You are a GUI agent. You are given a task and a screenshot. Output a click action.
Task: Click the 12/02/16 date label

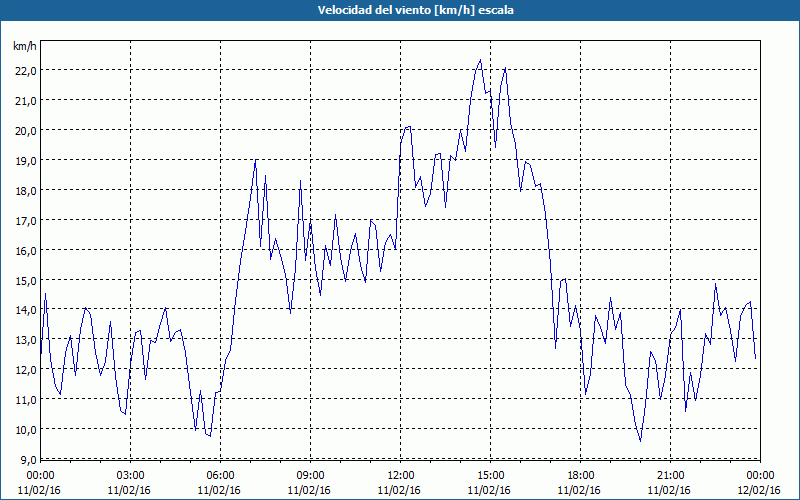(759, 490)
